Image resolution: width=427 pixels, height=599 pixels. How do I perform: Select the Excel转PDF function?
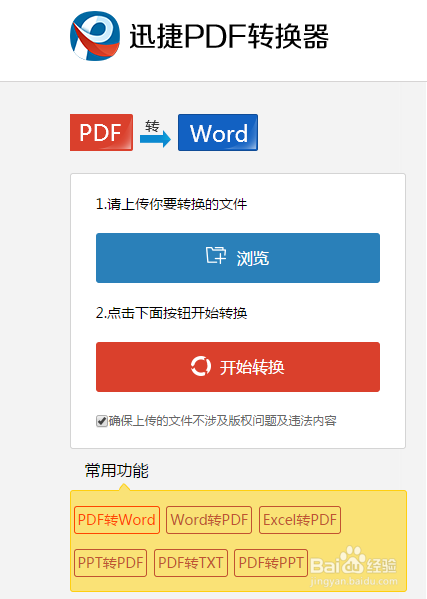click(300, 520)
